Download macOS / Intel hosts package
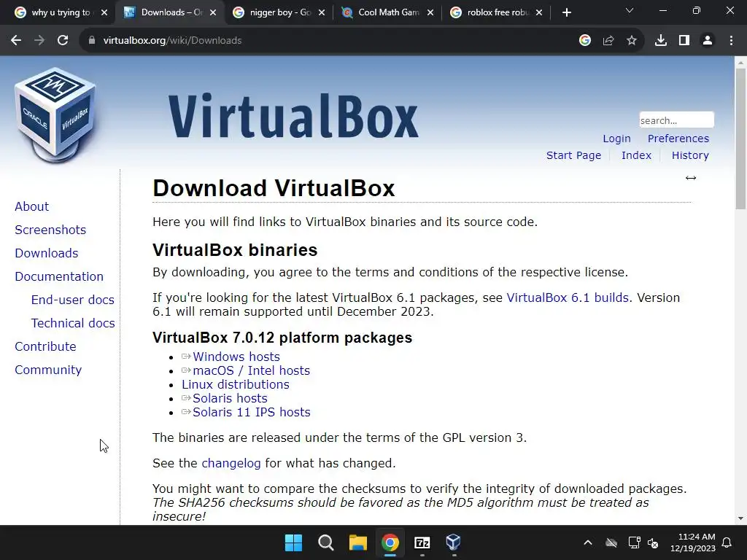Image resolution: width=747 pixels, height=560 pixels. point(251,370)
